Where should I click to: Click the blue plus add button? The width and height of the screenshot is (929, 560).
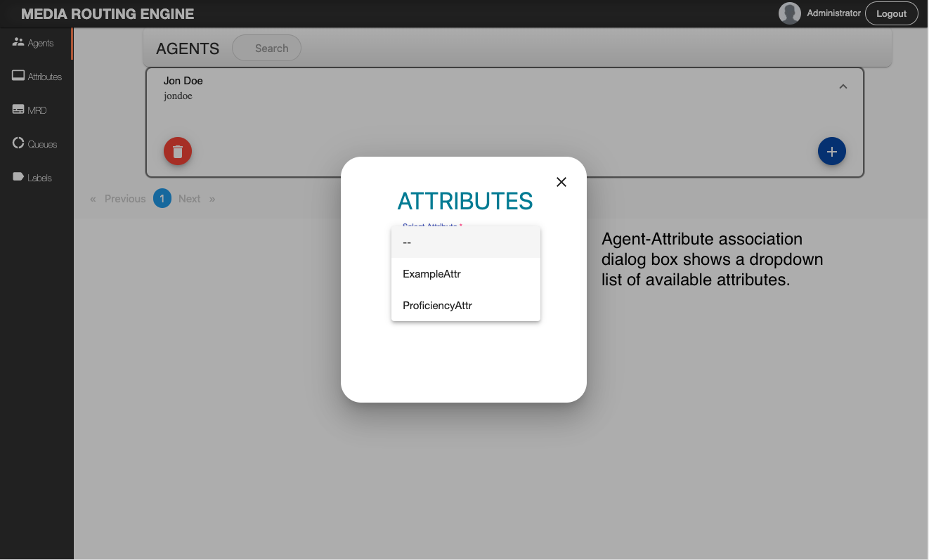click(x=831, y=151)
